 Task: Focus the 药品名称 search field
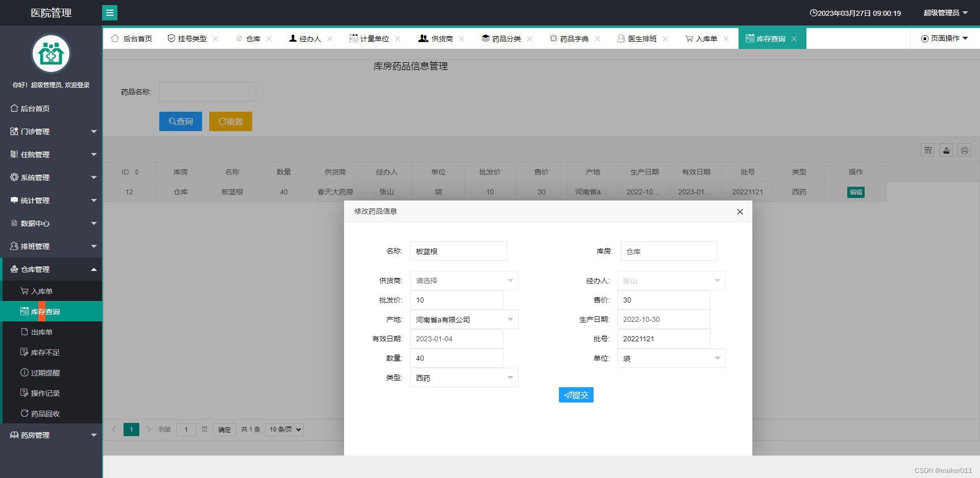208,92
